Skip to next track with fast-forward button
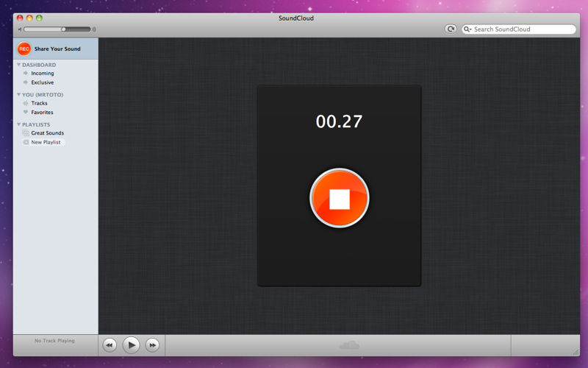 [152, 345]
